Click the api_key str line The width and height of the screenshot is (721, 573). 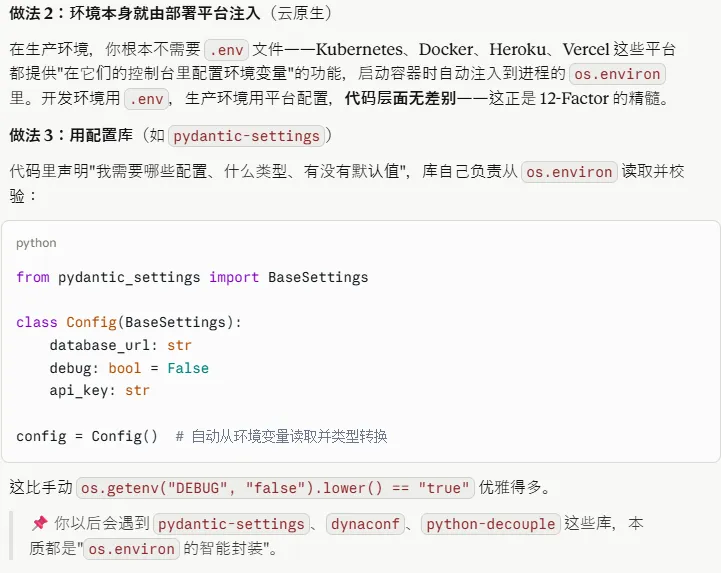click(100, 390)
